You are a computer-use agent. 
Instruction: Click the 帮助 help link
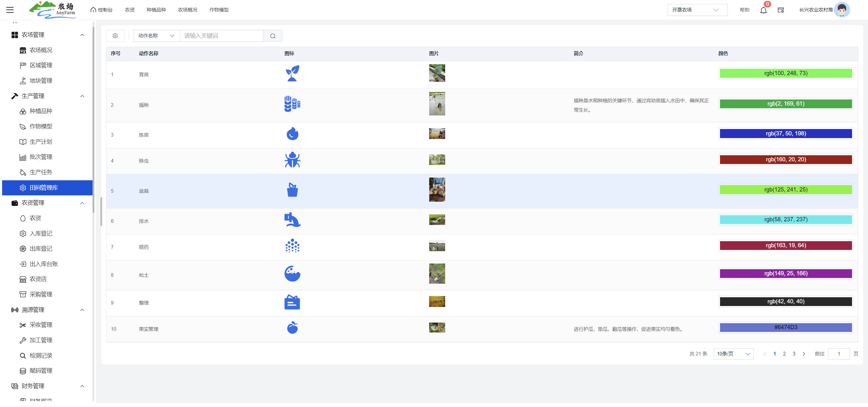744,10
